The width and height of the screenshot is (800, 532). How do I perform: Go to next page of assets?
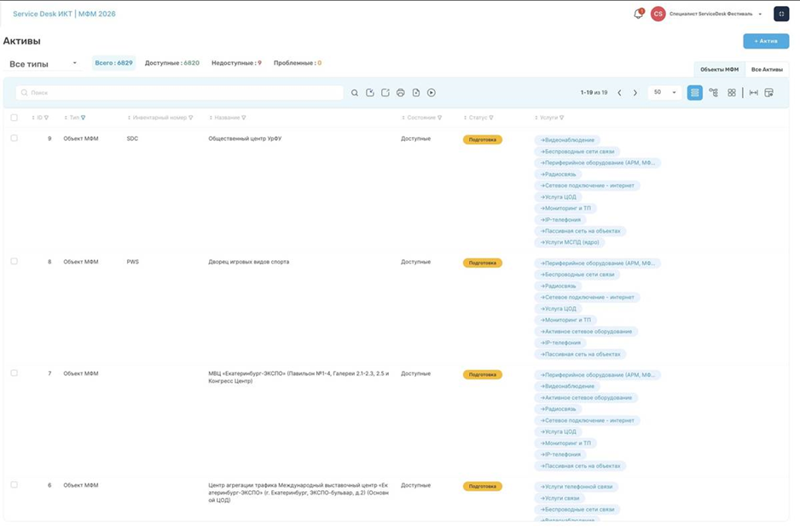pos(635,93)
